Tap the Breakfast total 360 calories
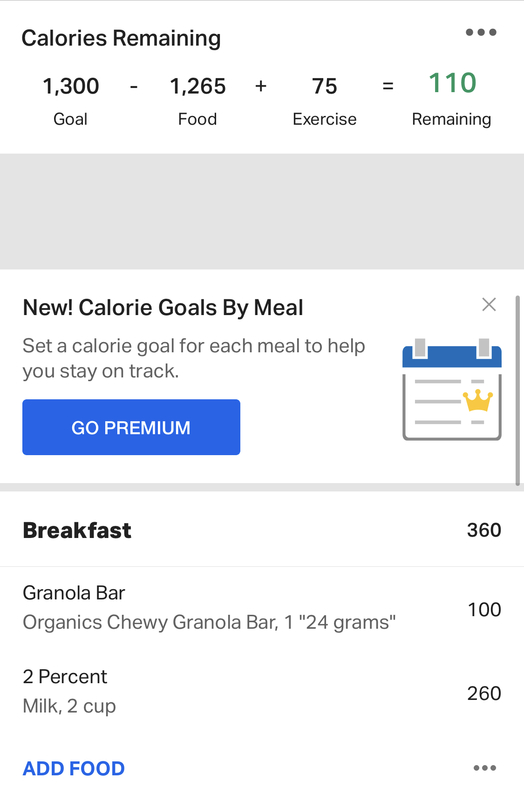Screen dimensions: 524x800 tap(484, 530)
